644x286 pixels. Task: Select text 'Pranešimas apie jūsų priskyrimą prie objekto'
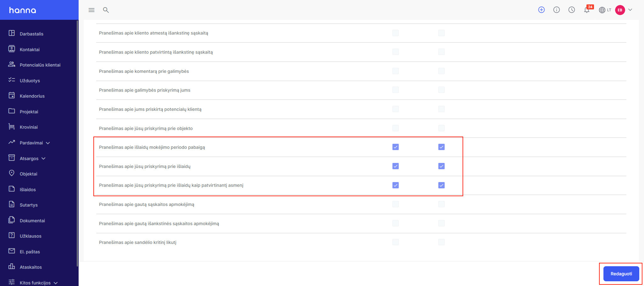tap(146, 128)
